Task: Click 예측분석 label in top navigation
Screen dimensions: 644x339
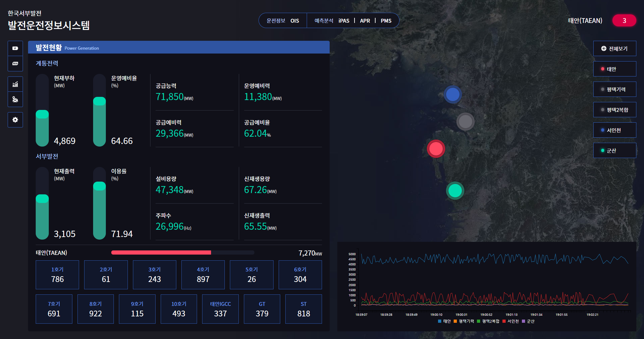Action: pos(324,21)
